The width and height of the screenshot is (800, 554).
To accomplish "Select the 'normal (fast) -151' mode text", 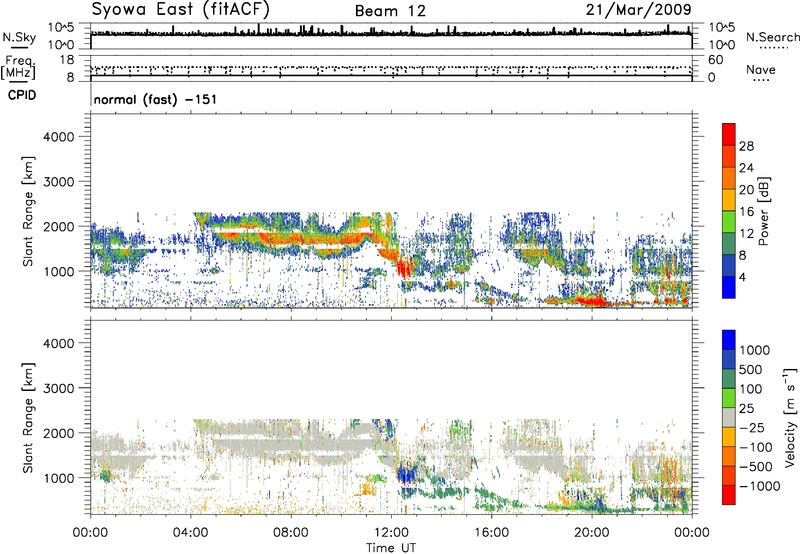I will (x=155, y=99).
